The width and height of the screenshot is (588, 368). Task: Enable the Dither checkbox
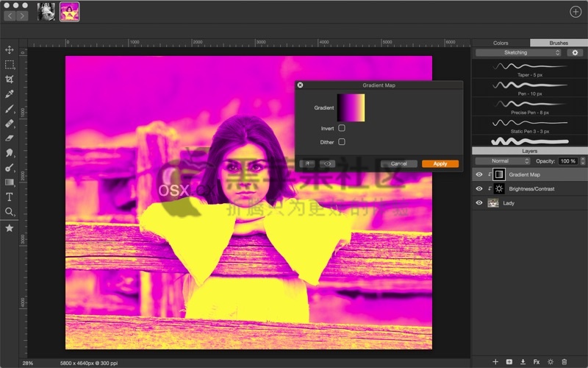click(x=342, y=142)
